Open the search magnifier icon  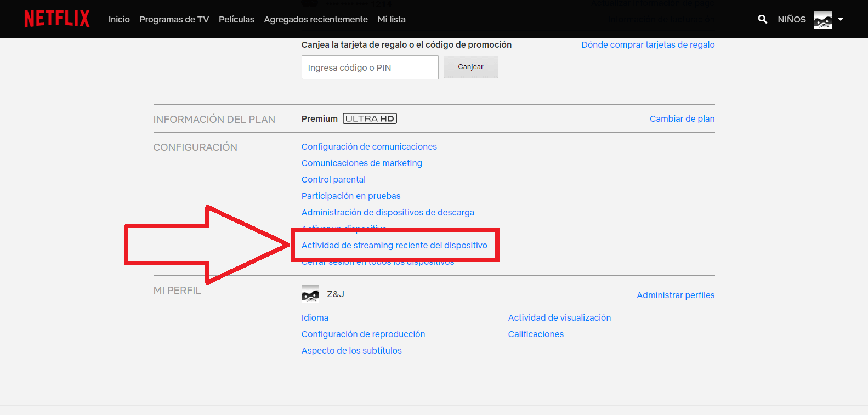[762, 19]
